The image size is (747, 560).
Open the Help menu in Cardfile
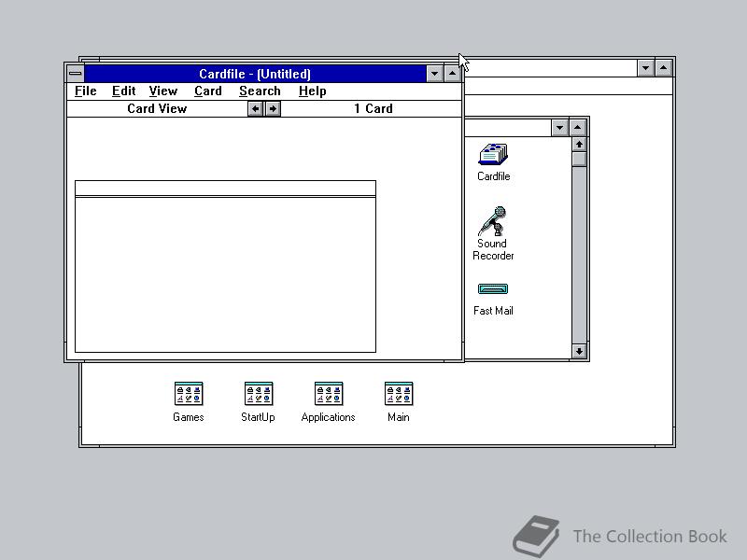(313, 91)
